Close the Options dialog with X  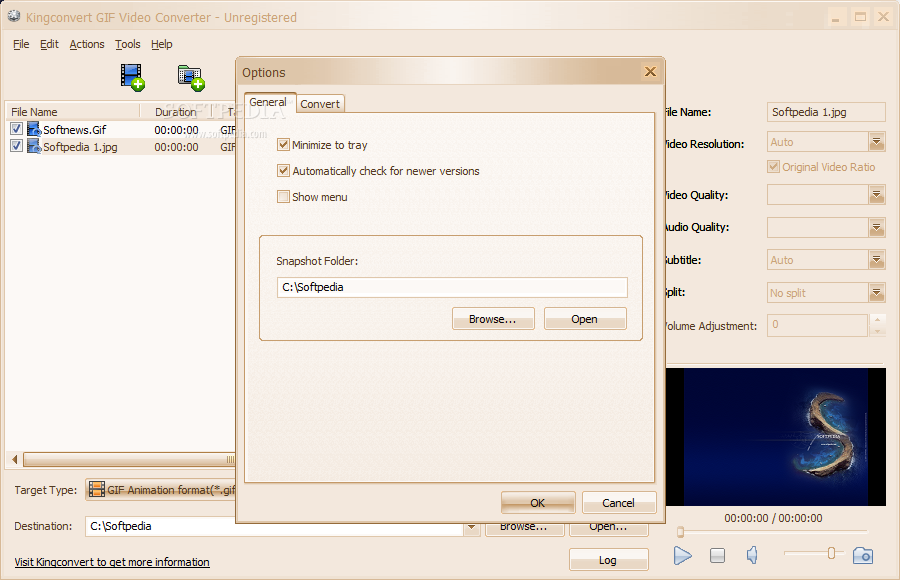click(x=650, y=72)
